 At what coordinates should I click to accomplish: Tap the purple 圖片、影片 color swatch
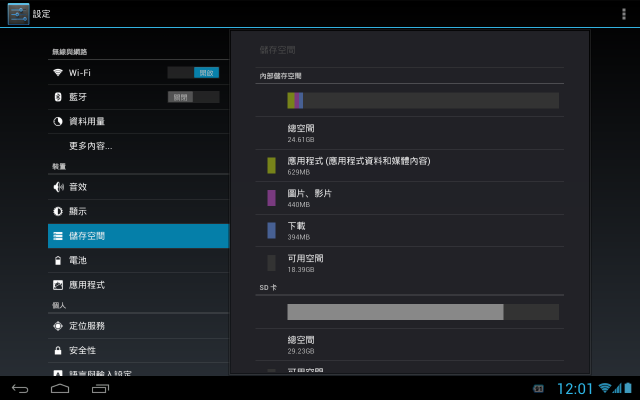pyautogui.click(x=271, y=198)
